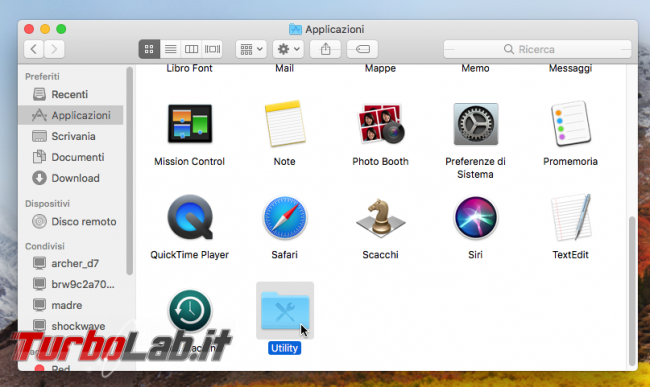Select shared device brw9c2a70...
Image resolution: width=650 pixels, height=387 pixels.
[70, 284]
